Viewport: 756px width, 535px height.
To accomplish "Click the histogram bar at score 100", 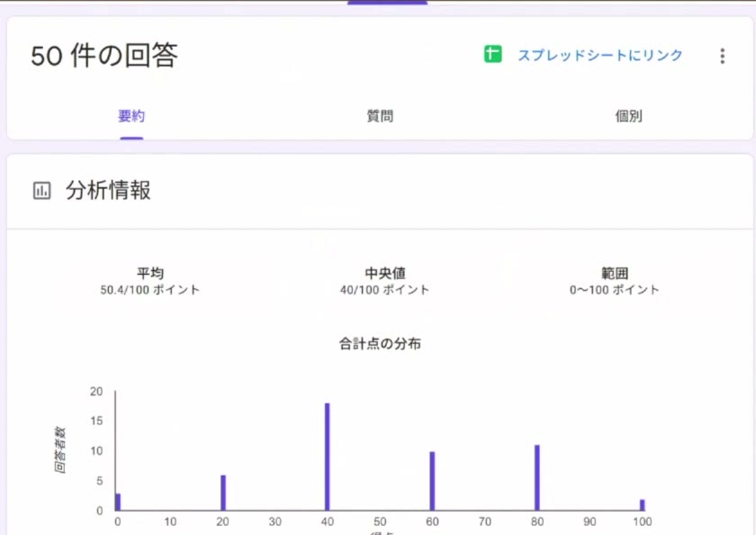I will (x=643, y=505).
